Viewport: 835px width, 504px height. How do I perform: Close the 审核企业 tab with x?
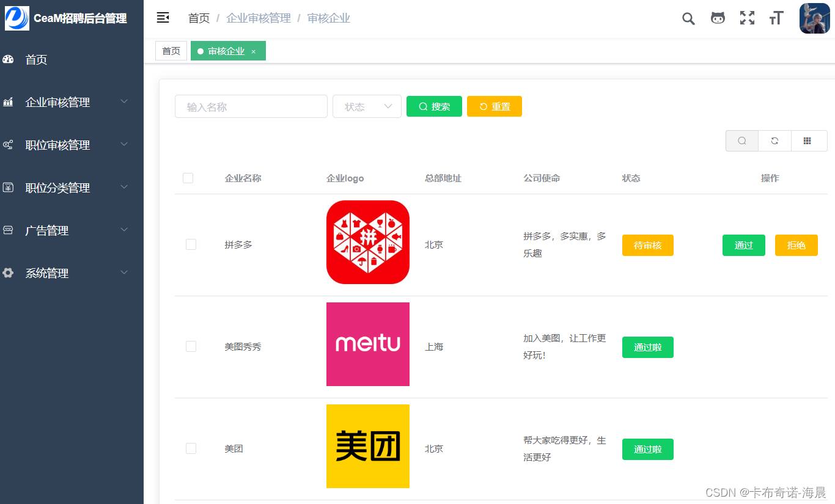pos(254,52)
